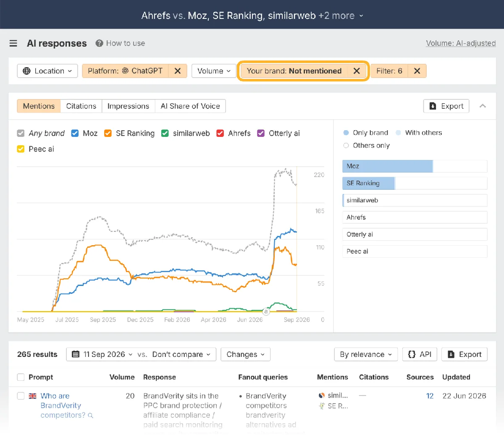Click the Volume column header
The height and width of the screenshot is (435, 504).
click(x=122, y=377)
